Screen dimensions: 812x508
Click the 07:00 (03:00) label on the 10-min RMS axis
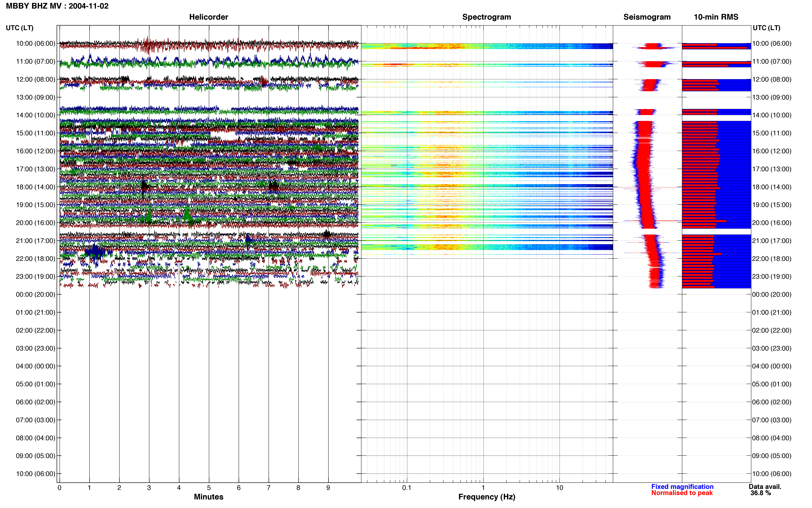pos(772,420)
